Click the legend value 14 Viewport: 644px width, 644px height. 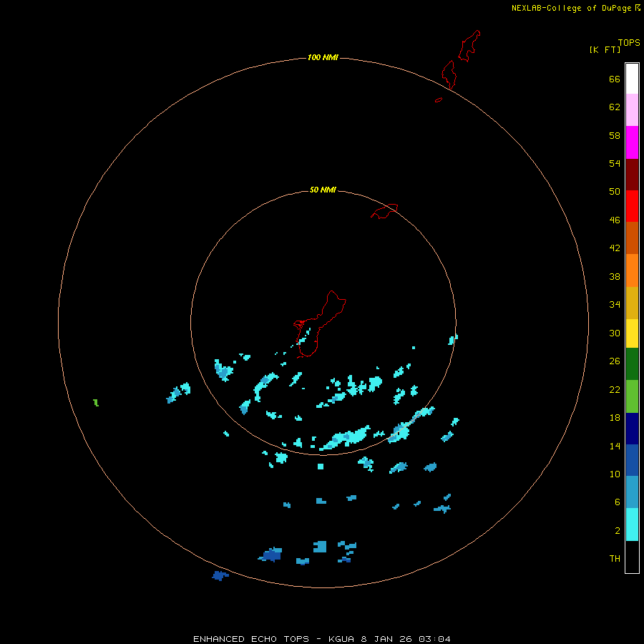pyautogui.click(x=615, y=446)
